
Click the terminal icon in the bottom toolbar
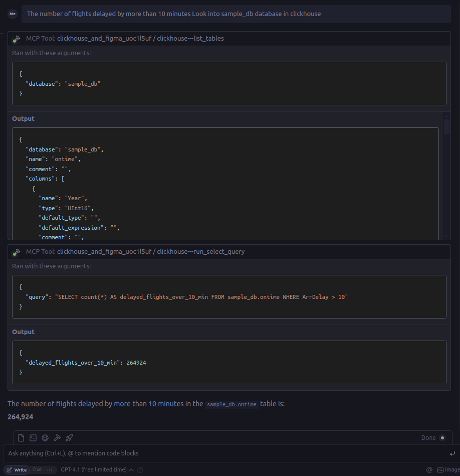point(33,438)
